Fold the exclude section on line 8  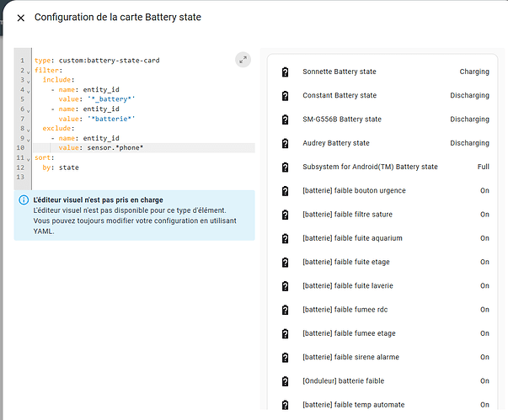coord(29,129)
